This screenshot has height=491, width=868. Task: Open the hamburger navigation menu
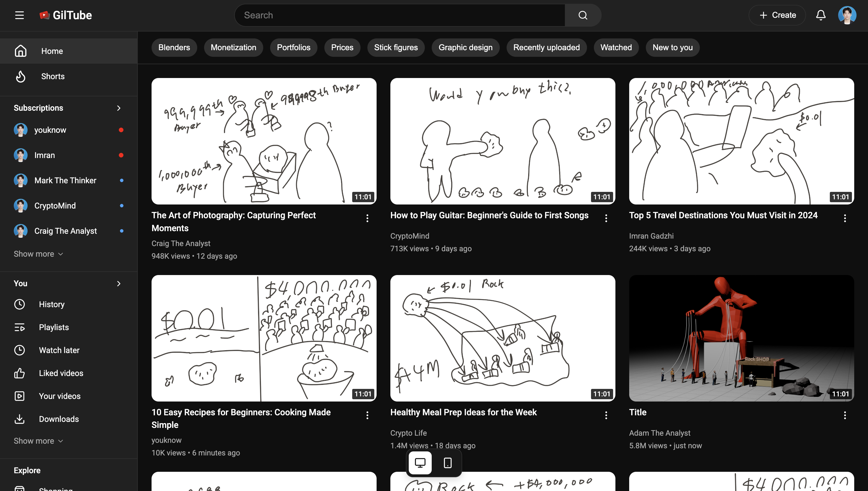coord(19,15)
